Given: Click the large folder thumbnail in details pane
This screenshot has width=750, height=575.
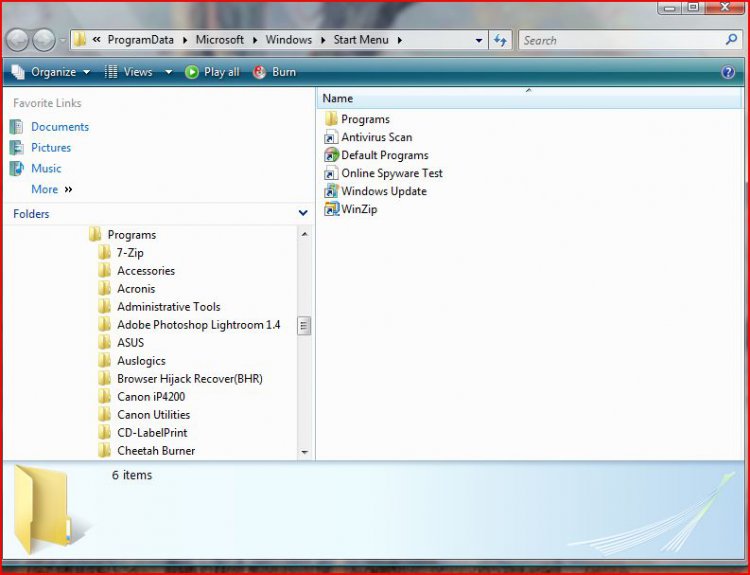Looking at the screenshot, I should (x=43, y=509).
